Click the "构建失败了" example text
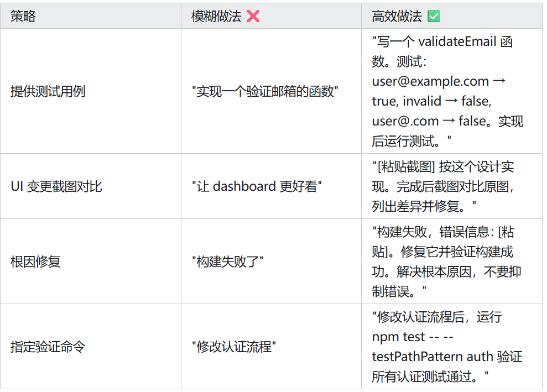This screenshot has width=547, height=392. (227, 262)
